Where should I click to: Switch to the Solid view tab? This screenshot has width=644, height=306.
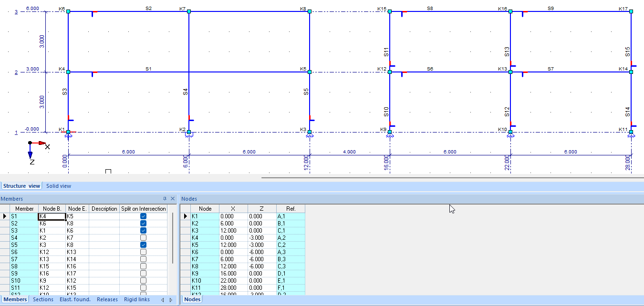59,186
